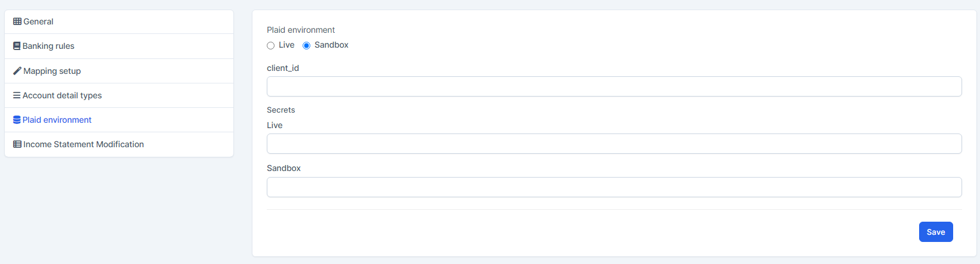Focus the client_id input field
980x264 pixels.
pyautogui.click(x=614, y=86)
